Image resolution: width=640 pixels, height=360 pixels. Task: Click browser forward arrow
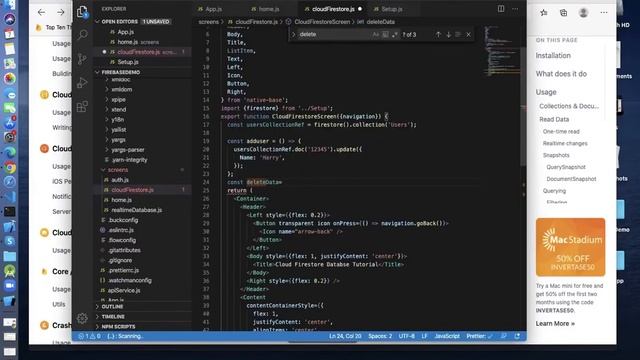(x=61, y=12)
